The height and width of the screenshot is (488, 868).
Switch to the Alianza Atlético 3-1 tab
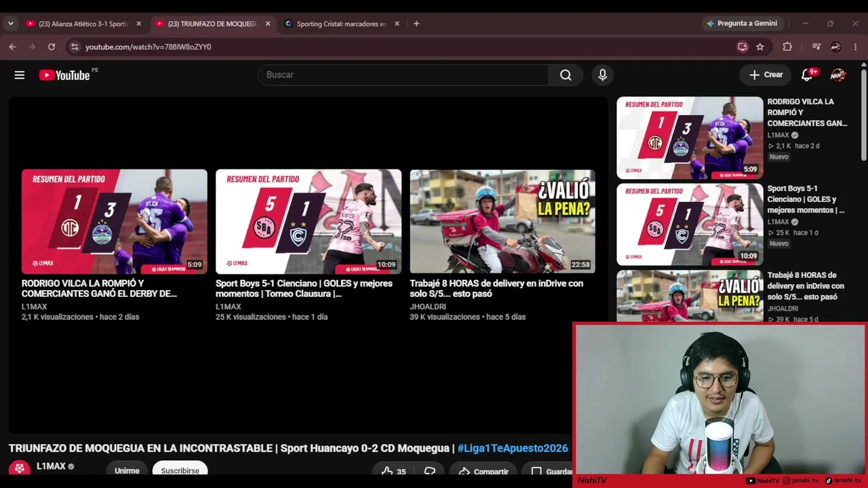point(83,24)
